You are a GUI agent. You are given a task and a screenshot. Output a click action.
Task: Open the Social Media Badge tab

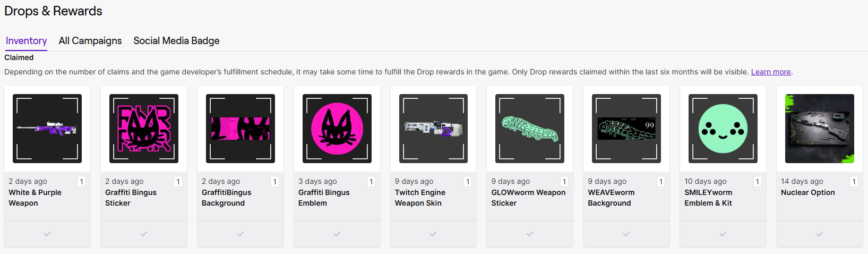tap(176, 41)
